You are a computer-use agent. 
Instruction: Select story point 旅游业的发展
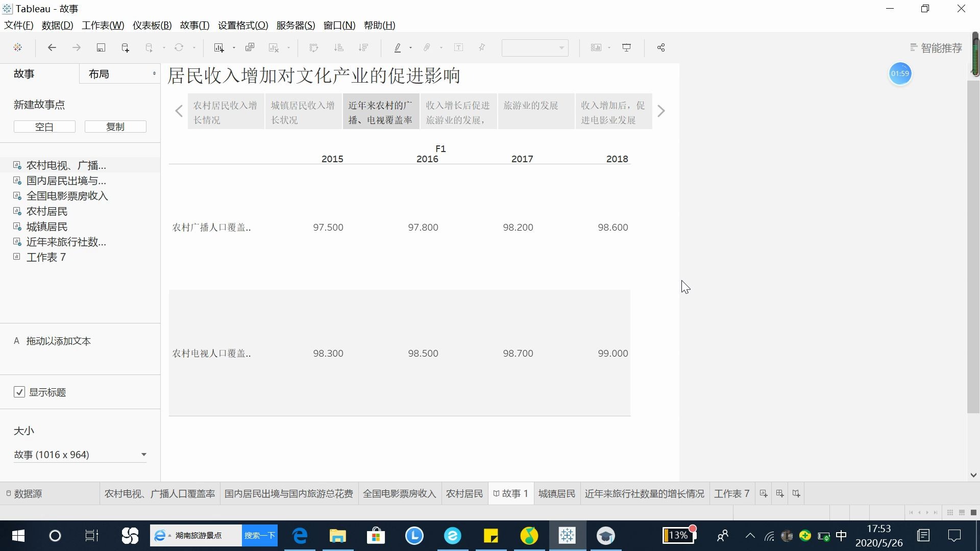click(x=536, y=112)
